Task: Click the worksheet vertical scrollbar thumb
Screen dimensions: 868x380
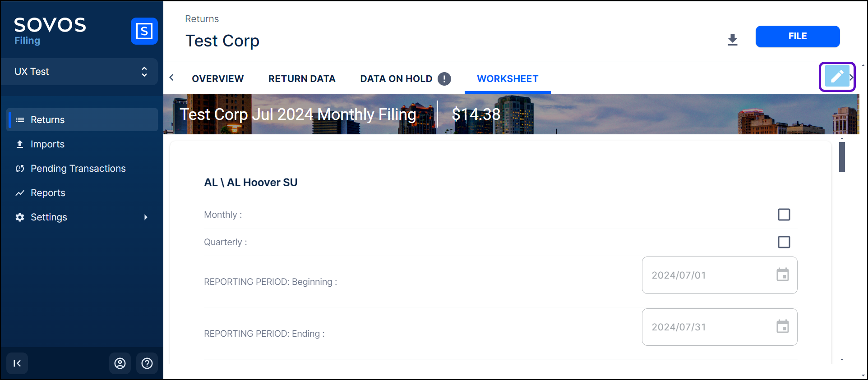Action: 842,157
